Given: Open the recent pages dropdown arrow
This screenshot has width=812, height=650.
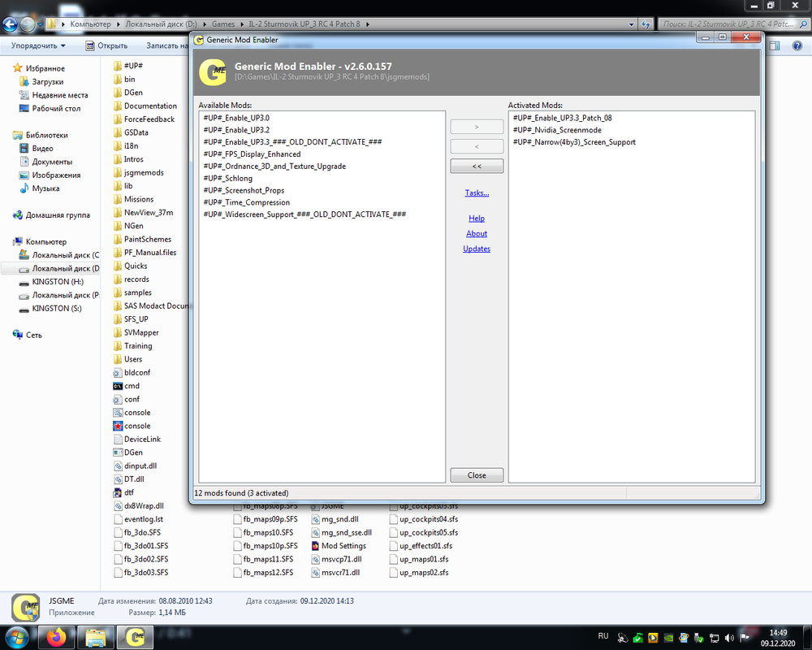Looking at the screenshot, I should (40, 24).
